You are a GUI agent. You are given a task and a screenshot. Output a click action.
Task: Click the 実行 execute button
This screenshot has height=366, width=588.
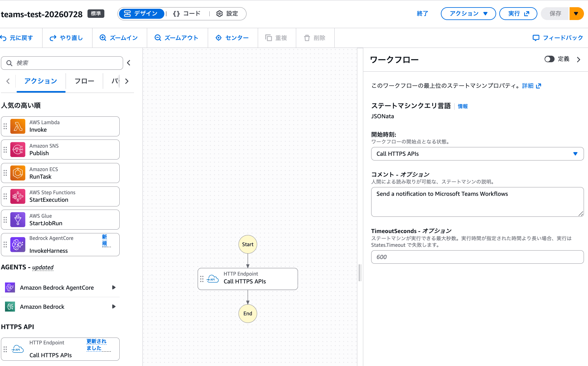coord(518,14)
